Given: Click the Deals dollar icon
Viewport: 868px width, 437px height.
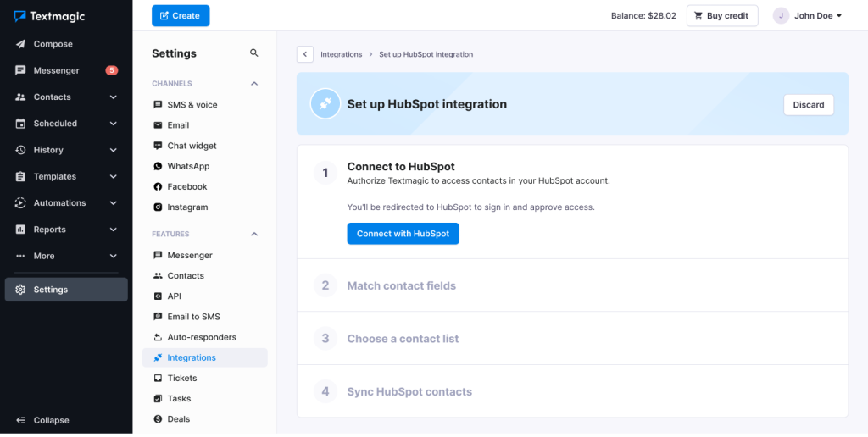Looking at the screenshot, I should (158, 418).
